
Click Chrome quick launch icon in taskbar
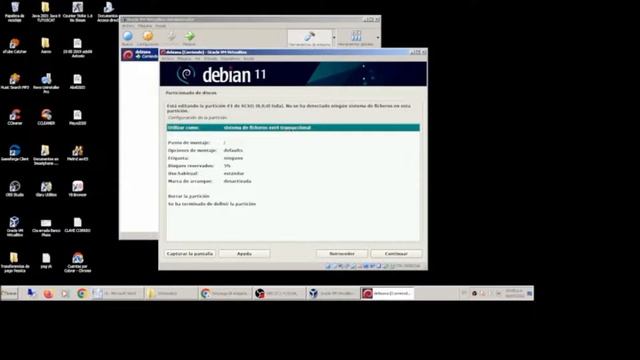(82, 293)
